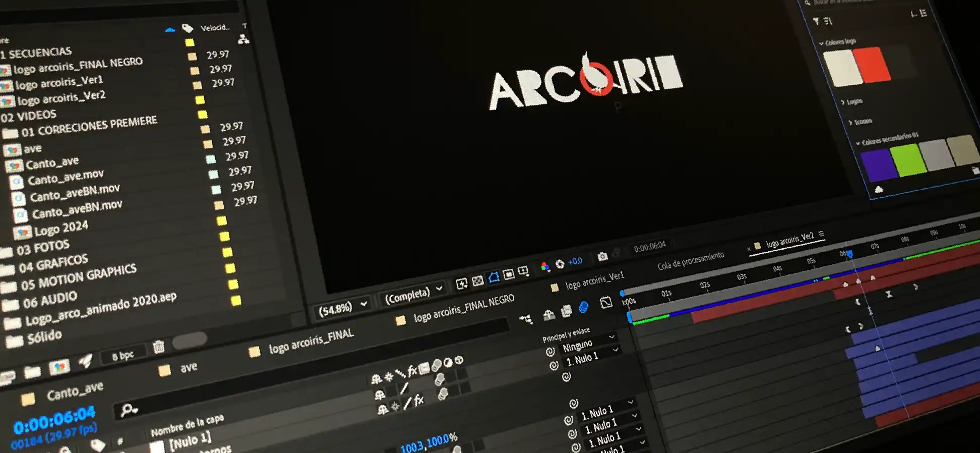
Task: Open the magnification (54.8%) dropdown
Action: (x=343, y=307)
